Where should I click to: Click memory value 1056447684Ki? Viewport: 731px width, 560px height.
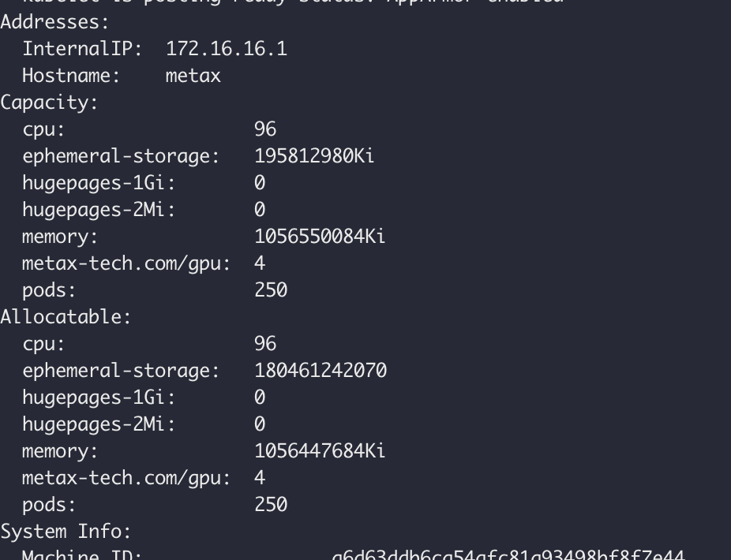coord(319,451)
